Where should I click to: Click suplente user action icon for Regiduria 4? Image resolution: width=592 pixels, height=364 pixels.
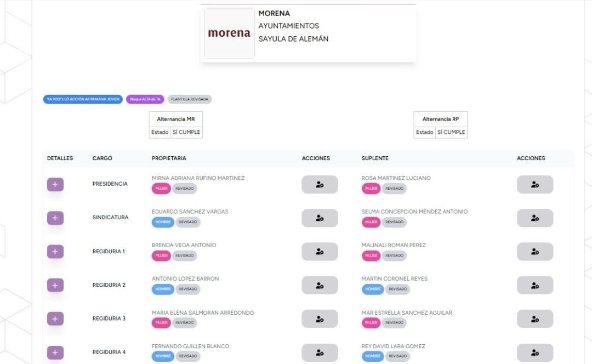(x=534, y=352)
